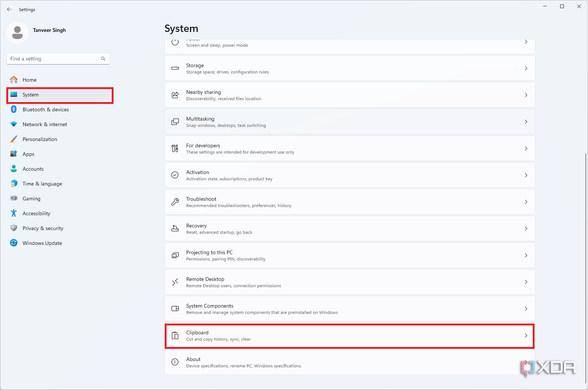Expand Storage with its chevron
Viewport: 588px width, 390px height.
coord(526,68)
